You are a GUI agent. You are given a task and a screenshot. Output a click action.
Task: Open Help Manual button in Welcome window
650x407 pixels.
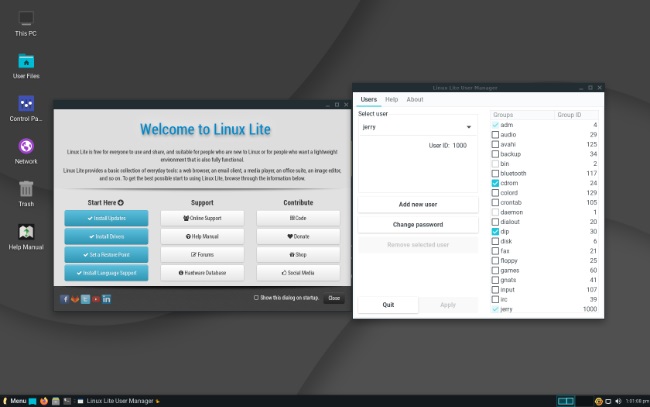pyautogui.click(x=202, y=236)
